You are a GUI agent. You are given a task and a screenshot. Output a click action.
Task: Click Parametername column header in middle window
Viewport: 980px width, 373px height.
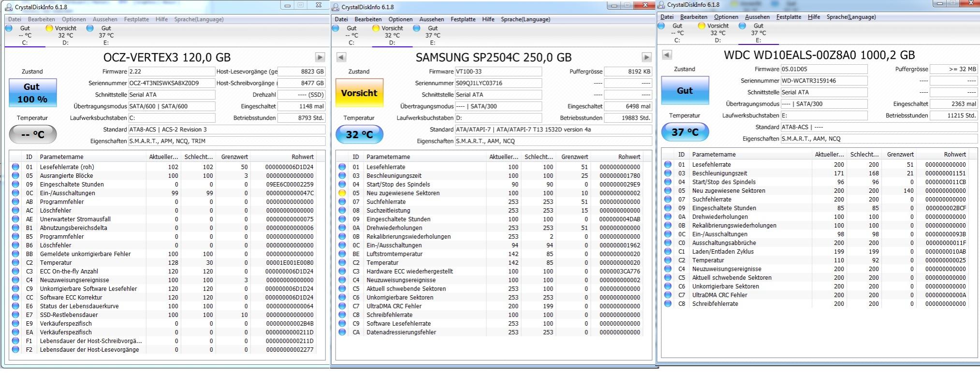click(x=424, y=157)
